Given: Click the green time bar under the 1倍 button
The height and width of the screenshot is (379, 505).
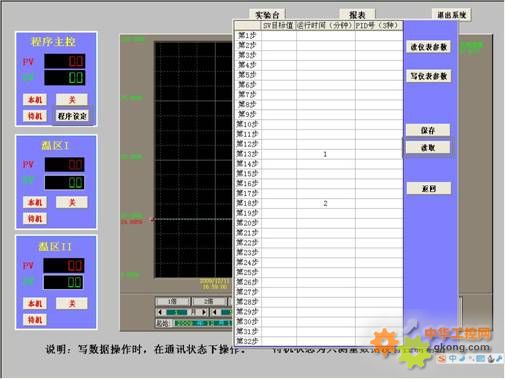Looking at the screenshot, I should tap(177, 312).
